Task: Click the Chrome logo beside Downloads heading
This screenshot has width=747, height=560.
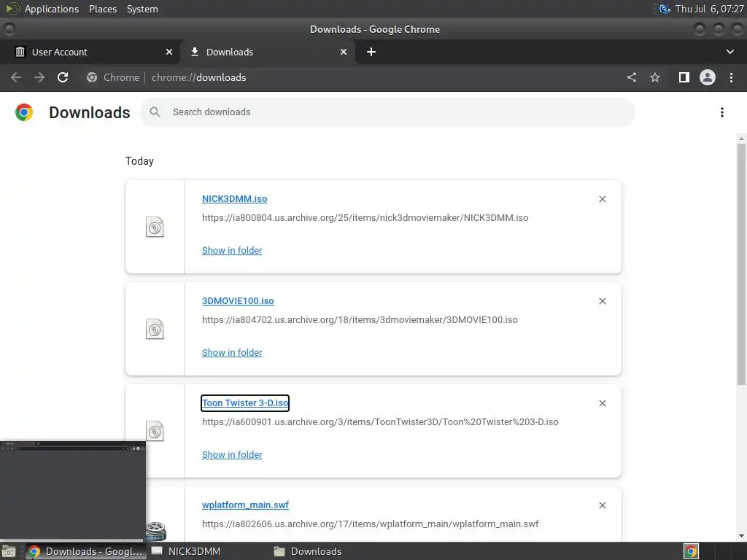Action: pyautogui.click(x=24, y=112)
